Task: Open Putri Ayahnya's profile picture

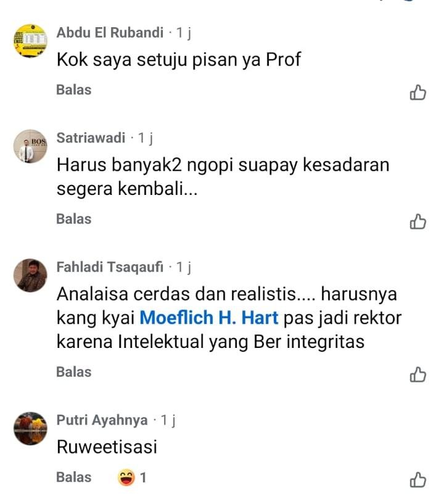Action: point(30,429)
